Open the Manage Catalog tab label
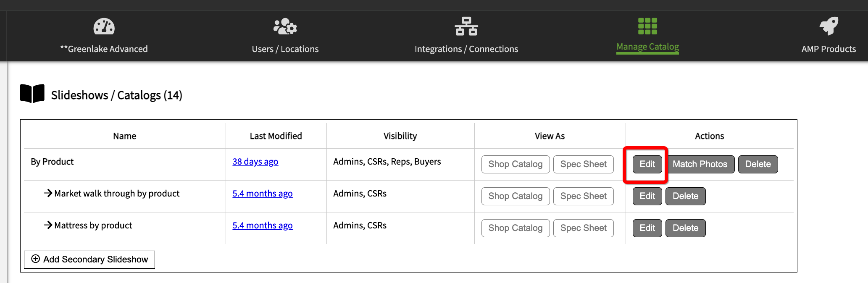Viewport: 868px width, 283px height. (647, 47)
